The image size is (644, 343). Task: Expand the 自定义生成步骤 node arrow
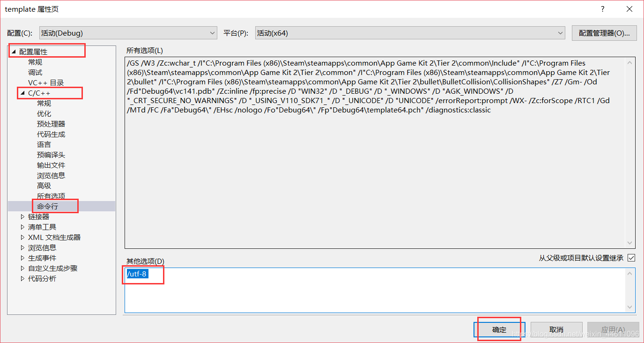[22, 268]
